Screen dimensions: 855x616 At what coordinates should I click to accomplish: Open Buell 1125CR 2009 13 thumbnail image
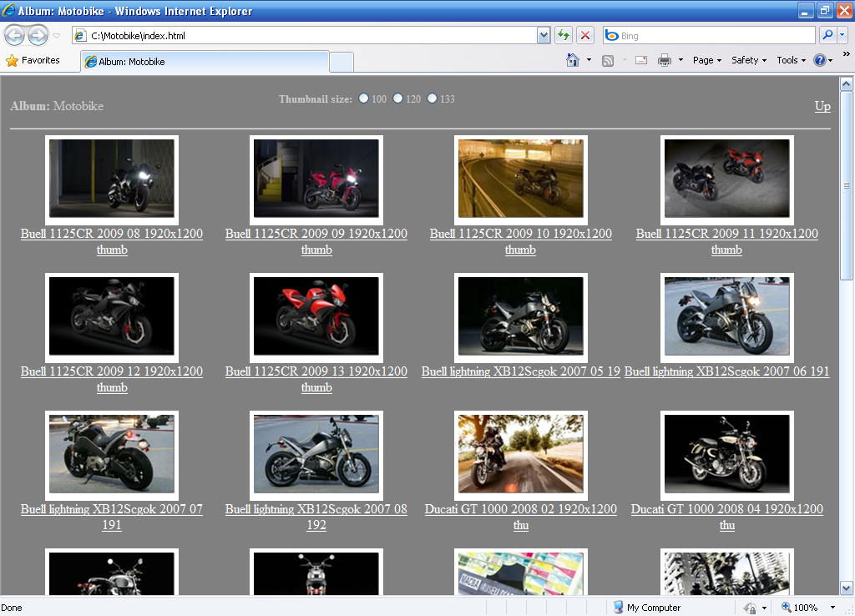pyautogui.click(x=316, y=316)
